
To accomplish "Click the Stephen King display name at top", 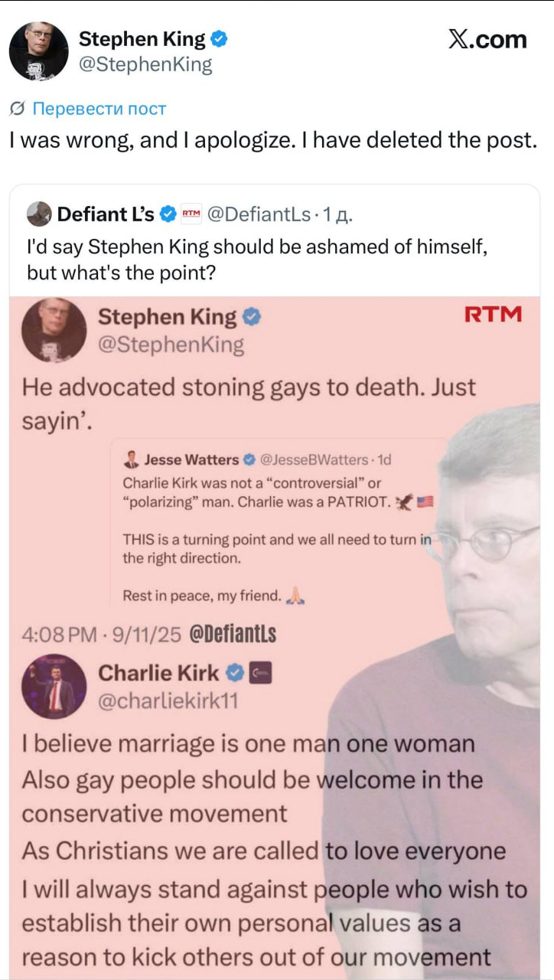I will coord(142,39).
